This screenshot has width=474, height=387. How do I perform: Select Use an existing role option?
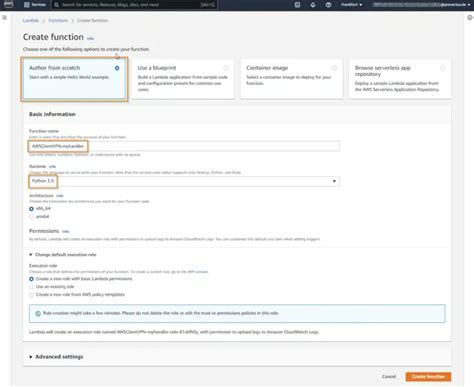(x=31, y=287)
